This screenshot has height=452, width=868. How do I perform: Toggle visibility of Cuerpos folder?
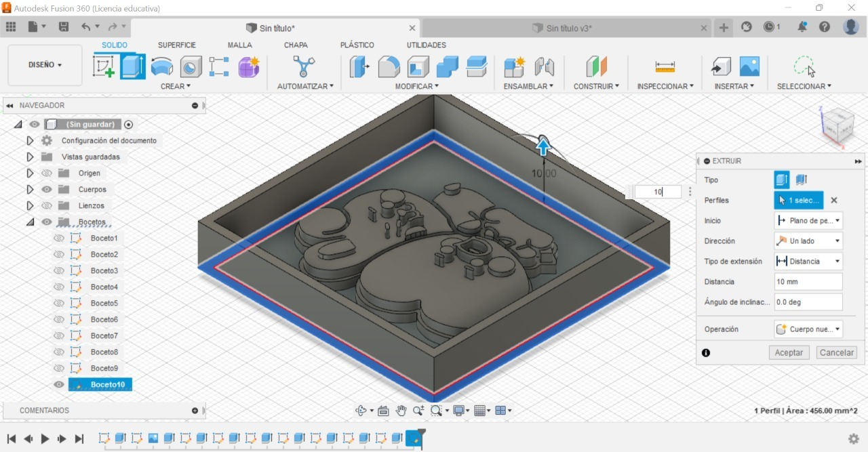click(x=47, y=190)
